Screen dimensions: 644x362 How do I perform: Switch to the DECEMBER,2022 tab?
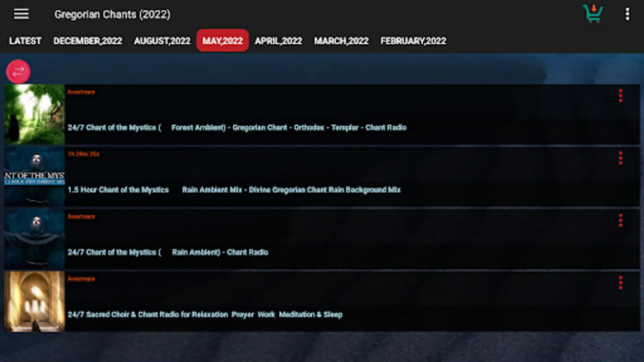coord(88,41)
